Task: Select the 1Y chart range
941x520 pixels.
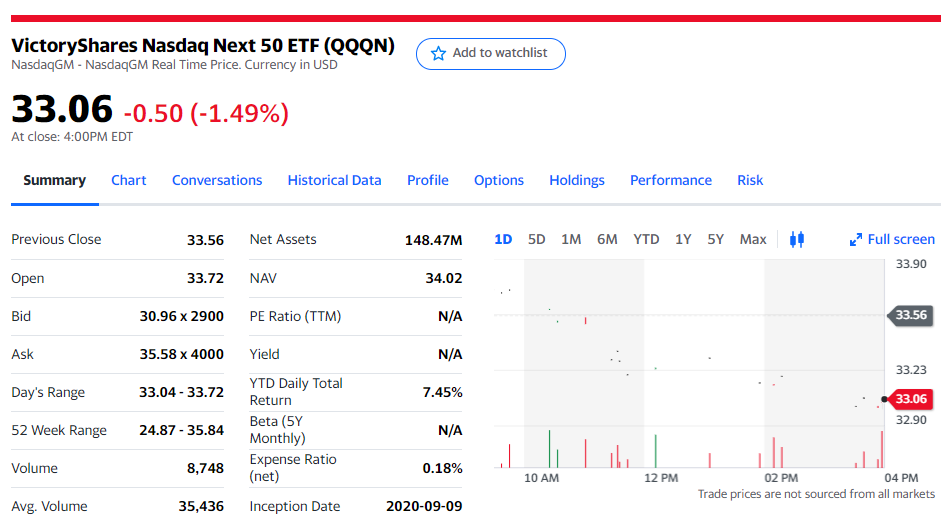Action: coord(683,240)
